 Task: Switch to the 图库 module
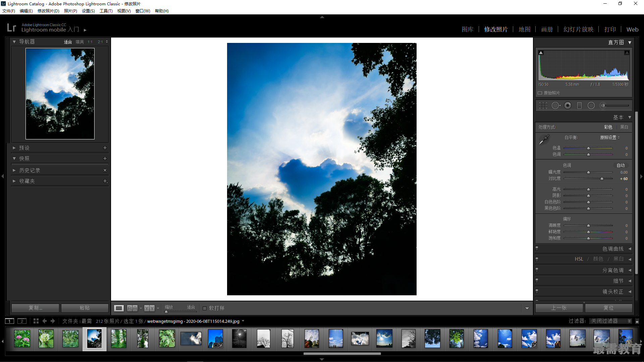pos(468,29)
